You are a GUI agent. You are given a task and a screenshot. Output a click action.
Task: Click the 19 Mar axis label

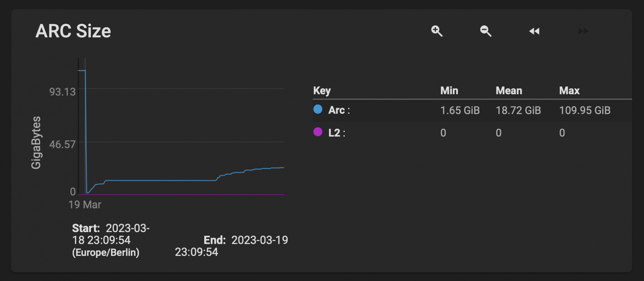[85, 205]
